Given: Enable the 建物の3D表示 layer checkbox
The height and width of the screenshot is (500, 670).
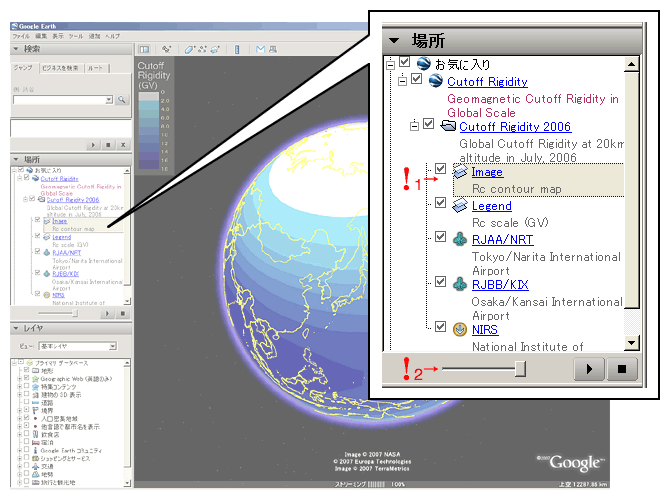Looking at the screenshot, I should (26, 394).
